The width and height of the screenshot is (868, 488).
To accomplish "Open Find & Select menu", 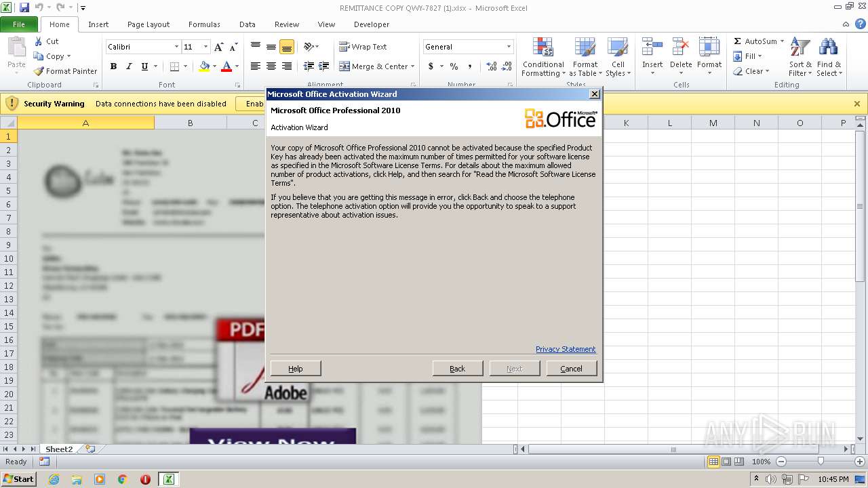I will (829, 58).
